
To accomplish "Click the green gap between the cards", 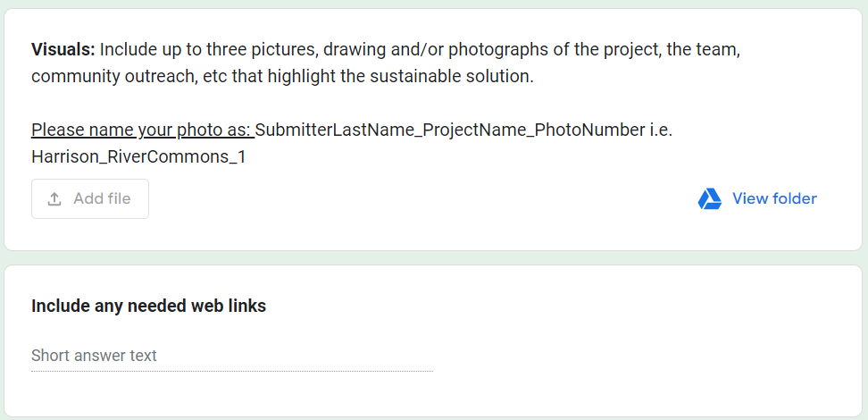I will coord(434,257).
